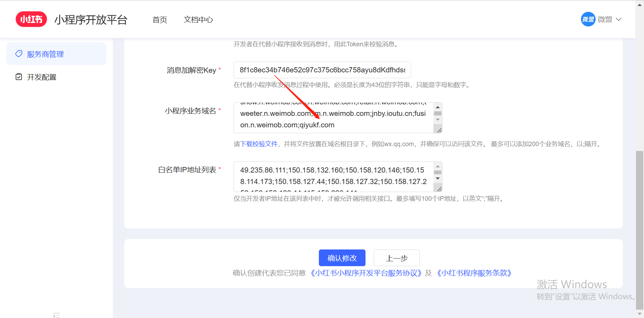
Task: Click the up arrow on domain textarea scrollbar
Action: (x=438, y=107)
